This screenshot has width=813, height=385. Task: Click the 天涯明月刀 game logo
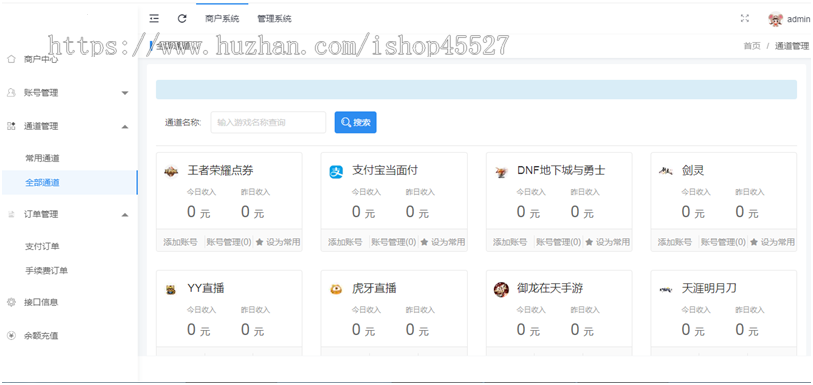click(666, 290)
